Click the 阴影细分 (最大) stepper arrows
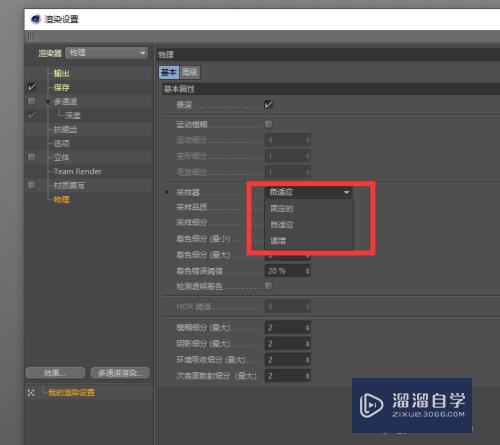Screen dimensions: 500x445 click(x=308, y=344)
